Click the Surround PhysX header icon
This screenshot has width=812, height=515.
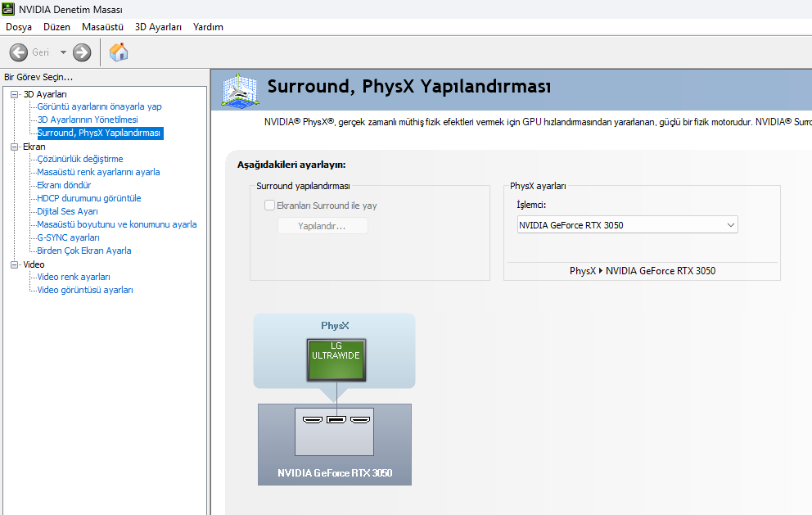(x=239, y=90)
